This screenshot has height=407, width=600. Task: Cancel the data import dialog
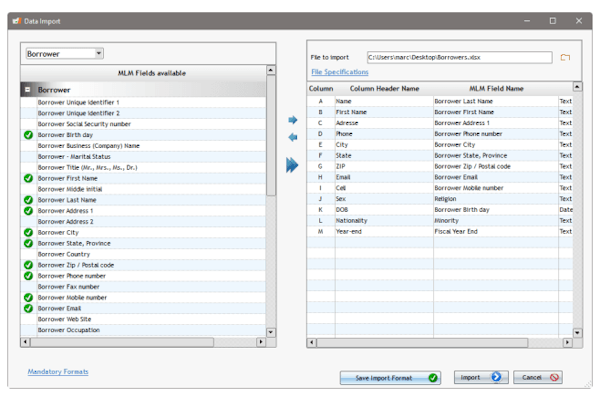tap(541, 378)
